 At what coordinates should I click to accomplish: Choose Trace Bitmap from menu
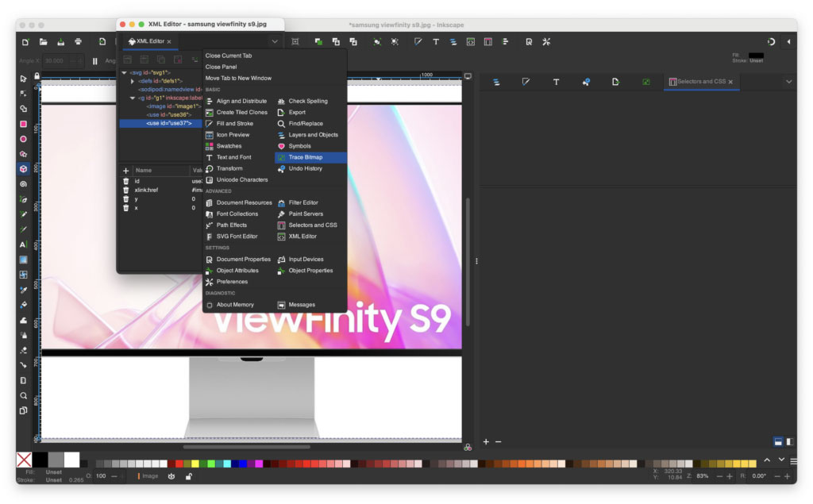310,158
